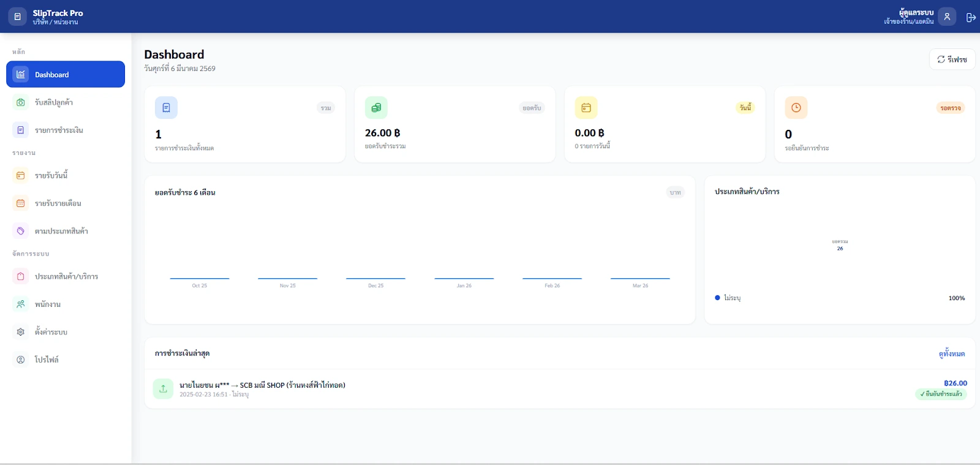Click the รอตรวจ badge on fourth card
The width and height of the screenshot is (980, 465).
coord(951,108)
